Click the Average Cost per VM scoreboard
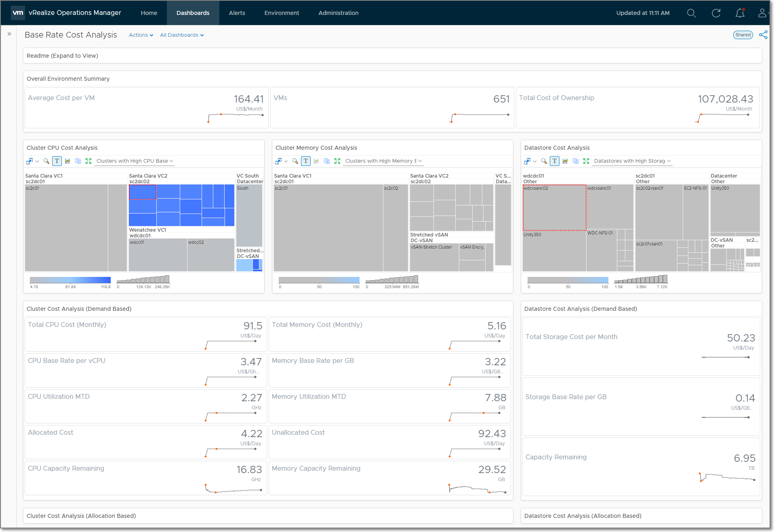Screen dimensions: 774x532 pos(146,108)
